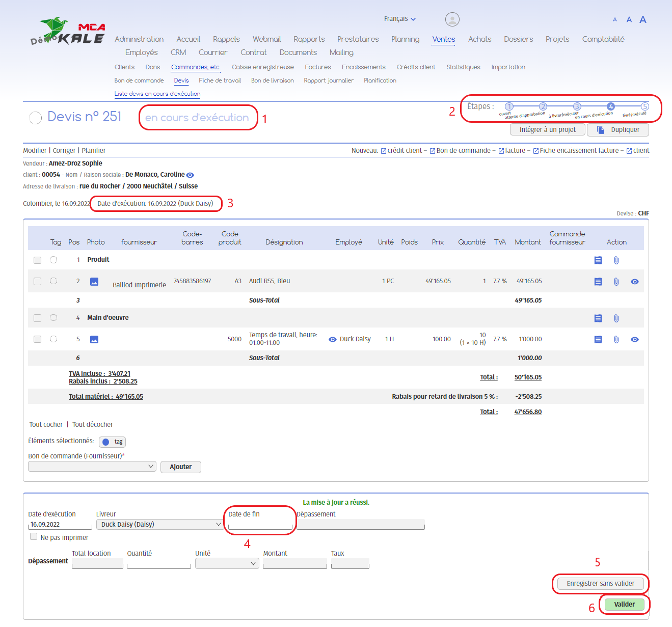Open the Français language dropdown
672x627 pixels.
(x=399, y=19)
